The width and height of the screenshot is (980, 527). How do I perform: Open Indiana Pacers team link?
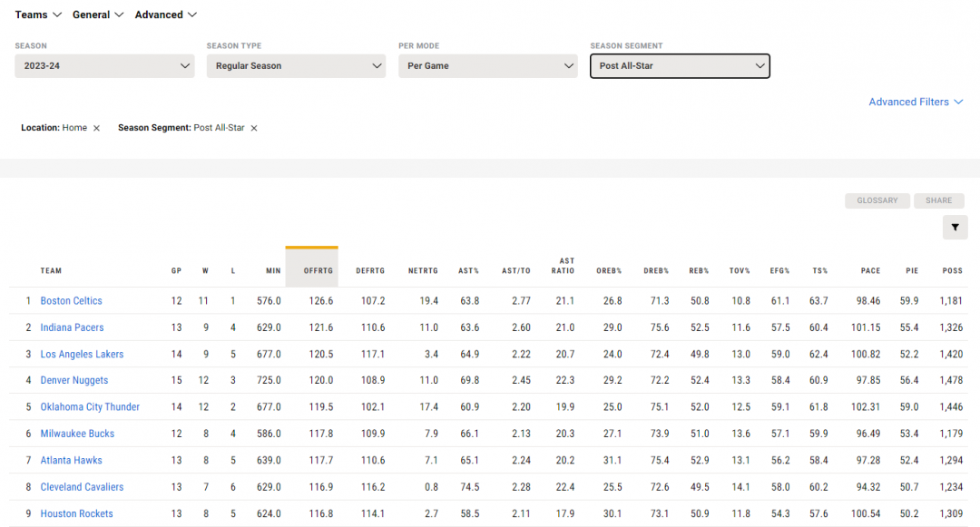[x=72, y=327]
